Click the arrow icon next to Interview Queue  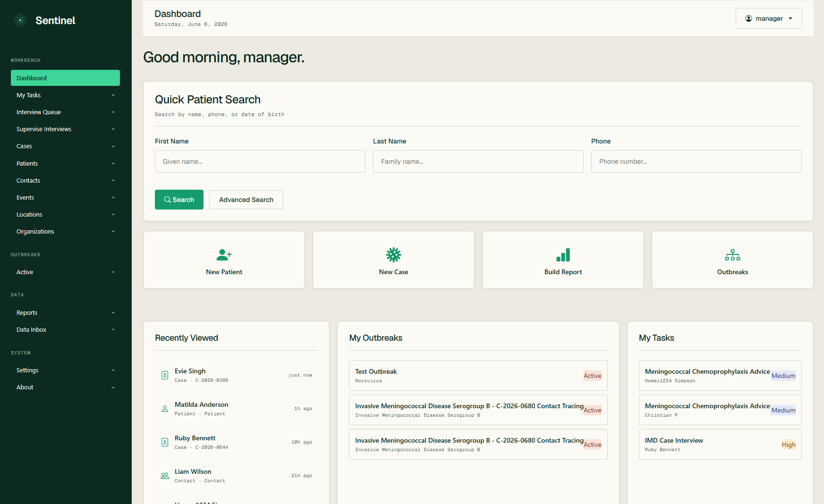[x=113, y=112]
